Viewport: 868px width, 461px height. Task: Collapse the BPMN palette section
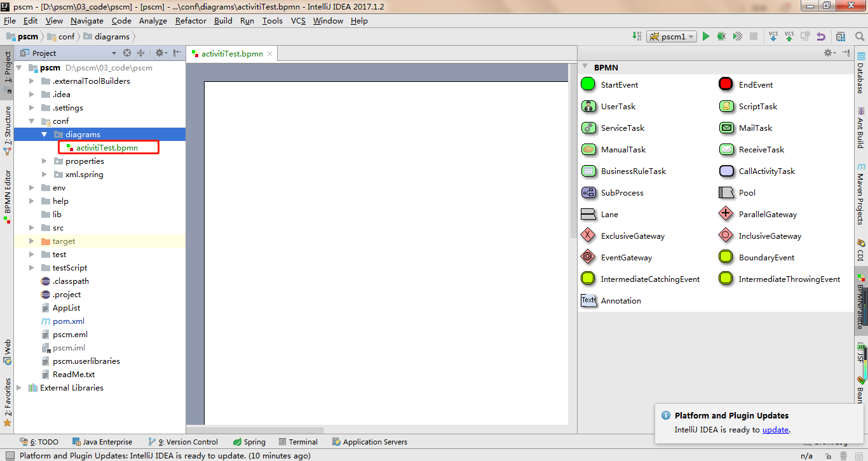click(585, 67)
